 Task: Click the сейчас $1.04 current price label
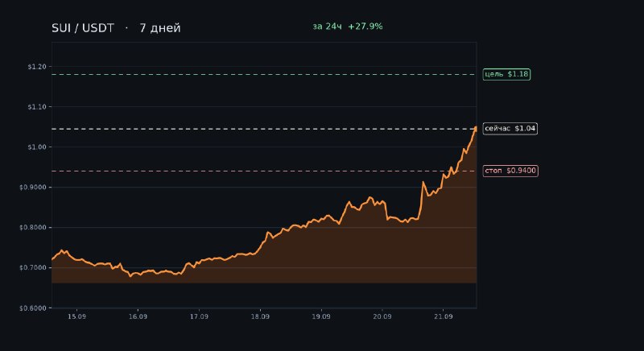tap(510, 129)
